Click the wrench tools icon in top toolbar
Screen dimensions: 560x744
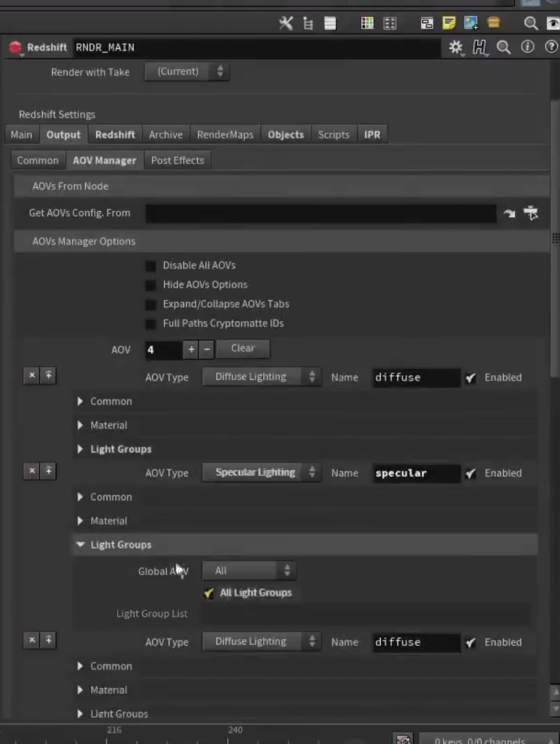tap(286, 23)
